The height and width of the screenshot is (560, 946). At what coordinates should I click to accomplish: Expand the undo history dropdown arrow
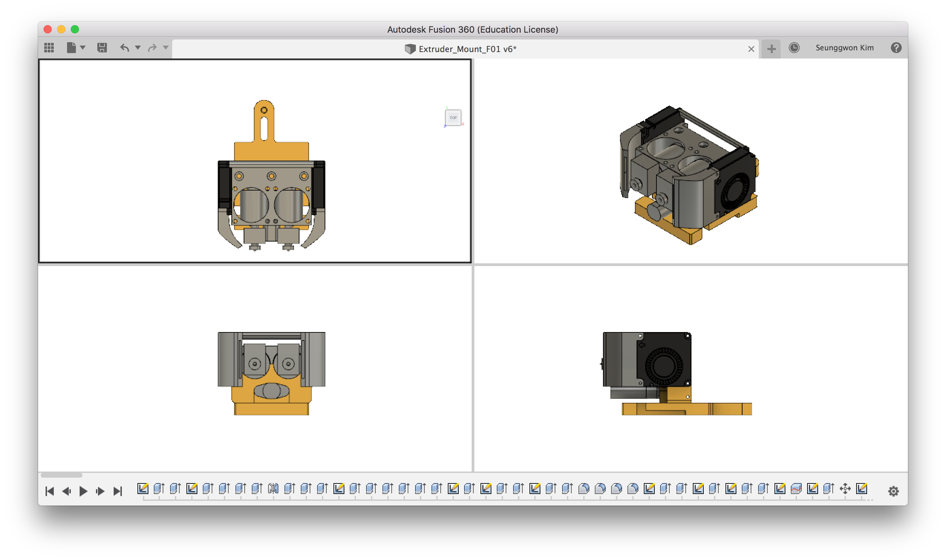click(138, 48)
